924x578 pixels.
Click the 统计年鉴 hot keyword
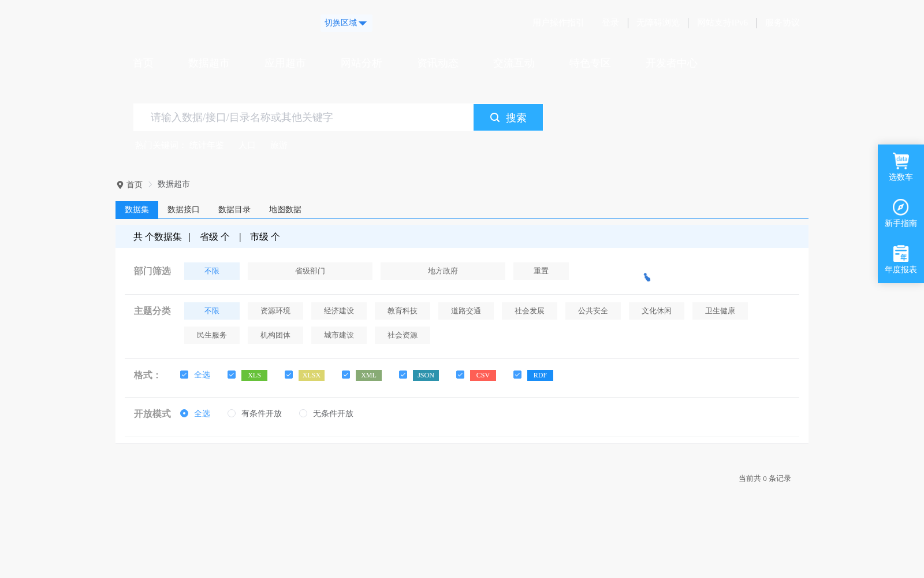coord(206,145)
